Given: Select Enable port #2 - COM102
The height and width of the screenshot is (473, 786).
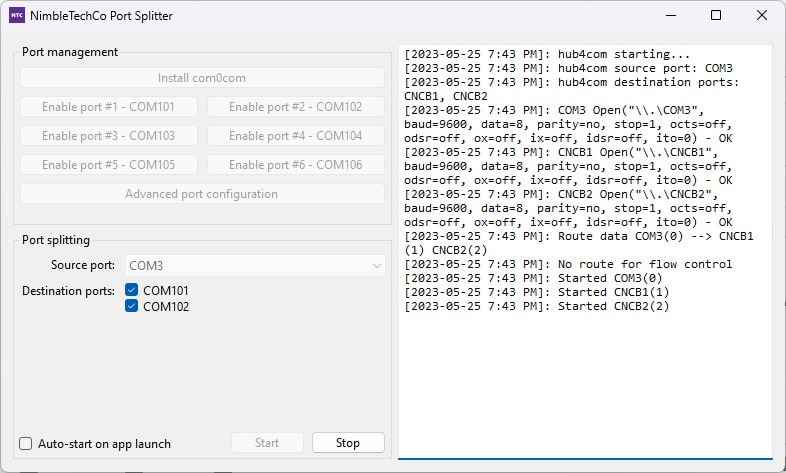Looking at the screenshot, I should (x=295, y=107).
